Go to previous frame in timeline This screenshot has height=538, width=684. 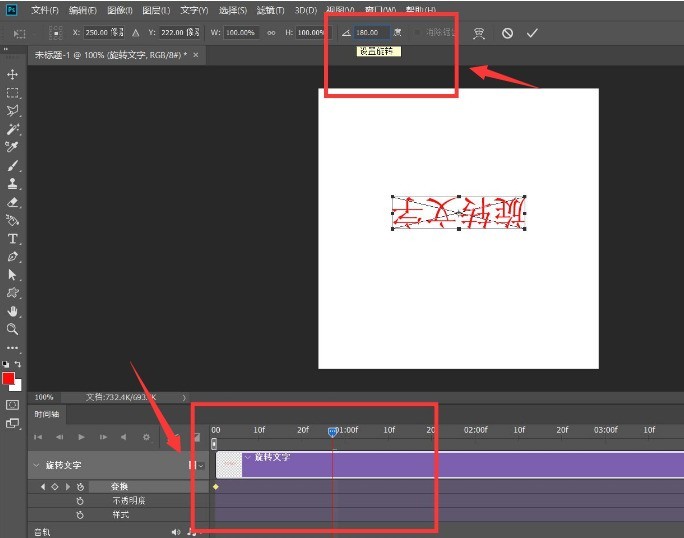coord(60,437)
